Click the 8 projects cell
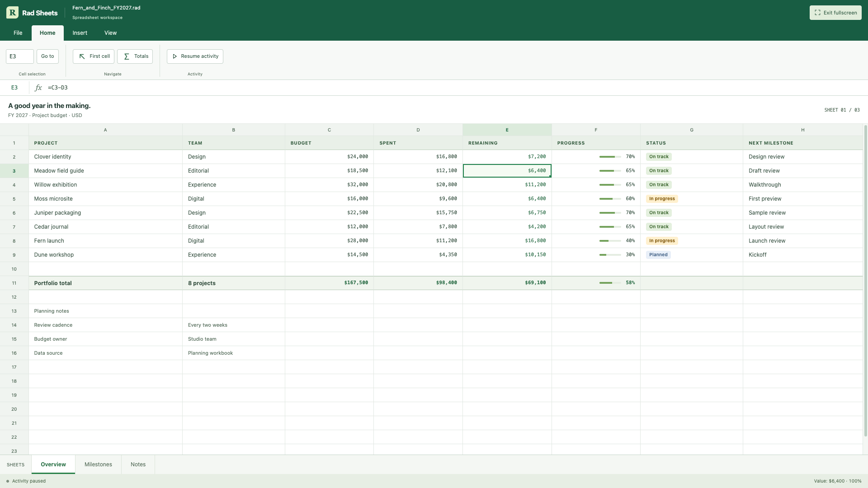This screenshot has width=868, height=488. pos(234,283)
